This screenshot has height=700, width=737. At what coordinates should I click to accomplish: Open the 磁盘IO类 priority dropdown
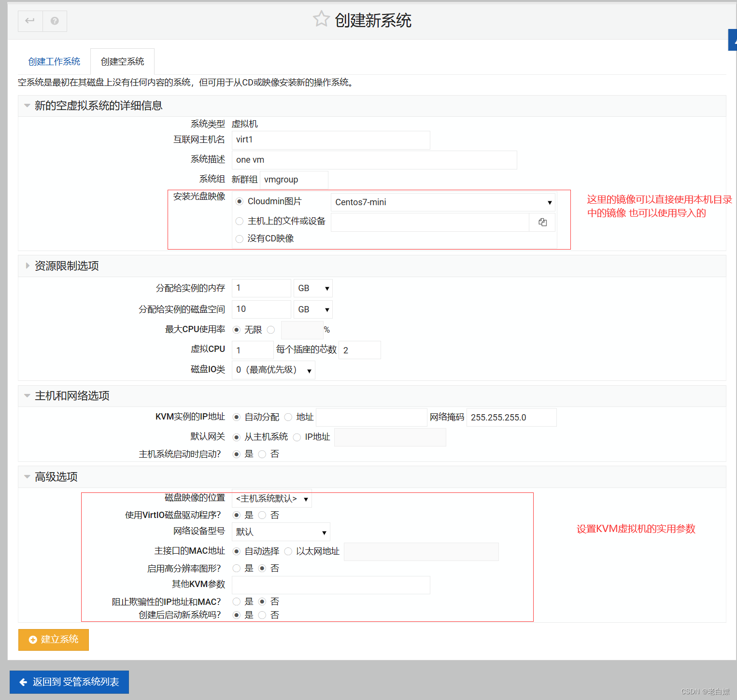(273, 369)
